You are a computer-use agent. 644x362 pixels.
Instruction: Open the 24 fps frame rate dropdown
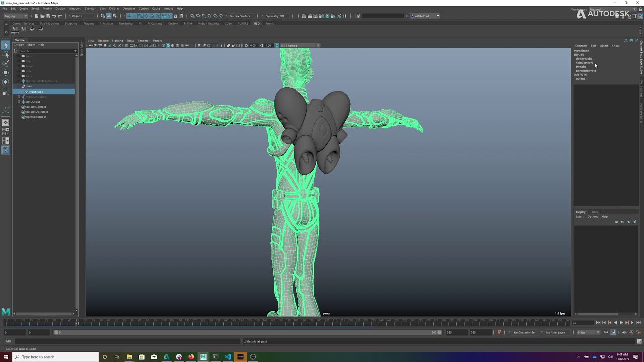pyautogui.click(x=588, y=332)
